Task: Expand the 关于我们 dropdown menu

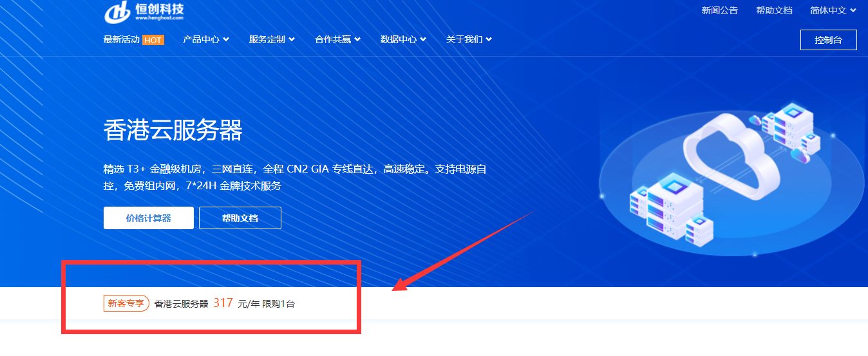Action: point(469,39)
